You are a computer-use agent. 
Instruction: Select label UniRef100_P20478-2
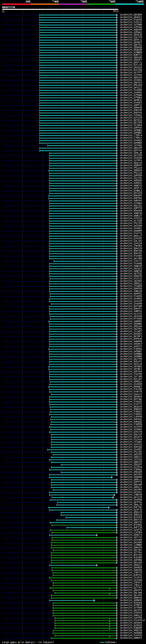(132, 620)
